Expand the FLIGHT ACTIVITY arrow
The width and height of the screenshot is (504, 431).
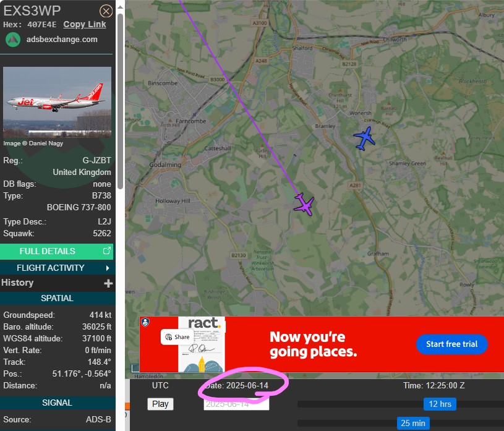point(108,268)
